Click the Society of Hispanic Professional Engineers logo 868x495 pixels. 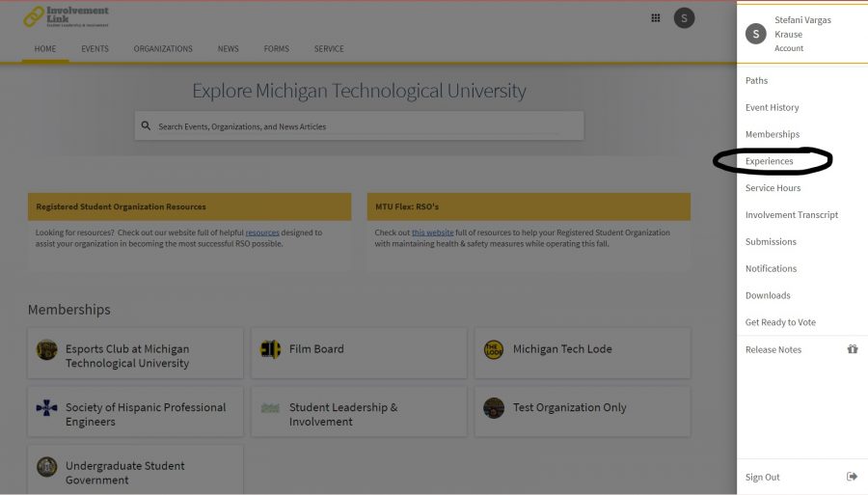[46, 408]
